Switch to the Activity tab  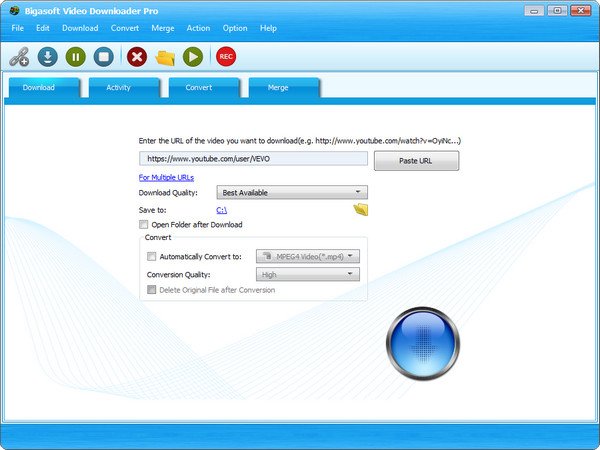point(124,88)
